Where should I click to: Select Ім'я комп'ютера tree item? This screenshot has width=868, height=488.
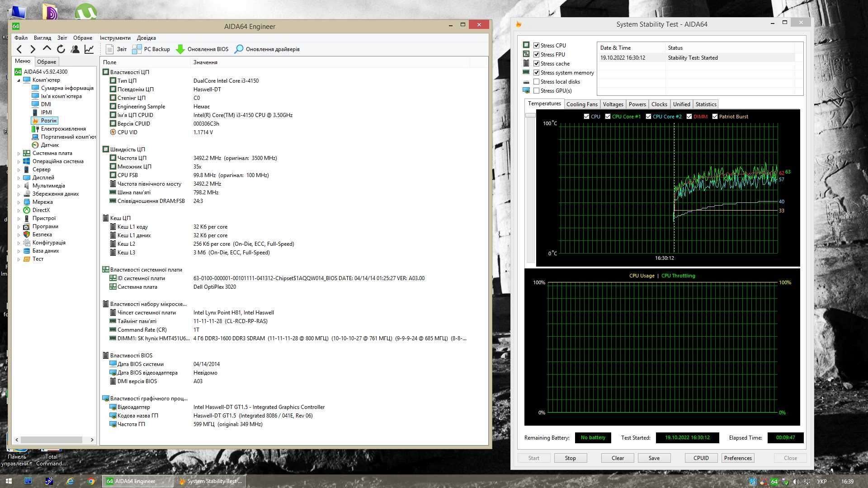coord(61,96)
